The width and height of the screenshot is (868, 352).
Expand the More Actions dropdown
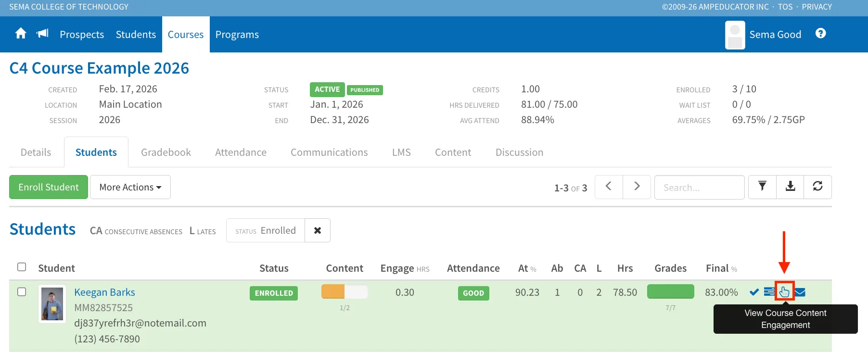pos(130,187)
